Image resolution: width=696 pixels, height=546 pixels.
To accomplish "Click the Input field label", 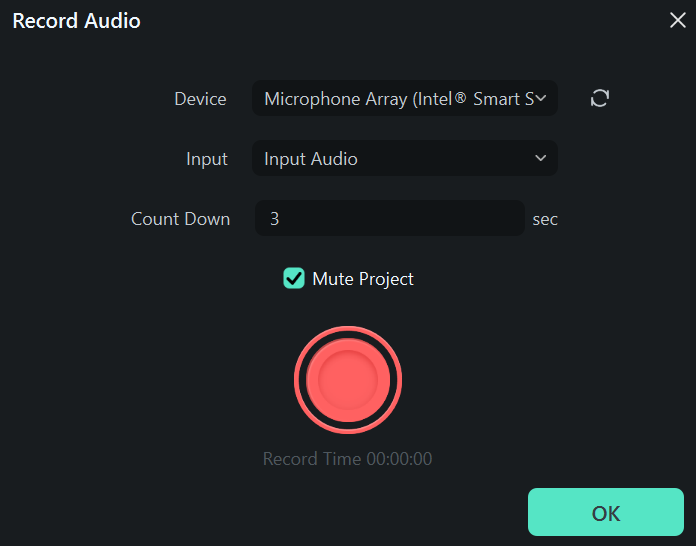I will point(207,159).
